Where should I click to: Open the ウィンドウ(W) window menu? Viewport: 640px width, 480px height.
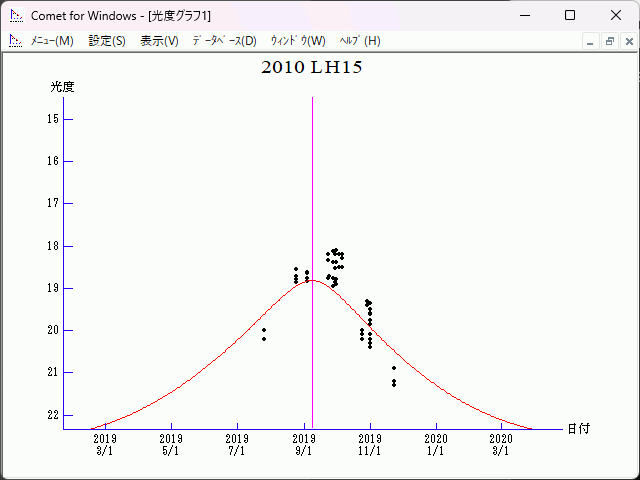[297, 41]
